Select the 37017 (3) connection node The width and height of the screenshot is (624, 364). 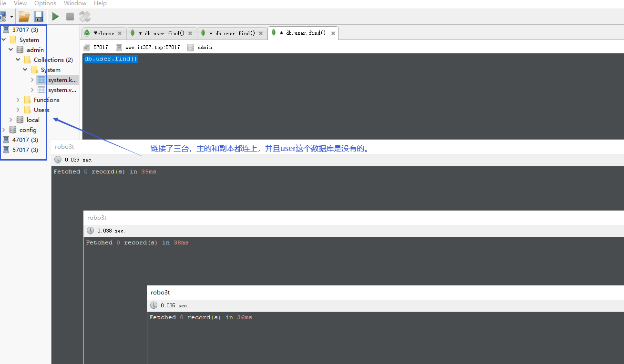click(x=25, y=30)
